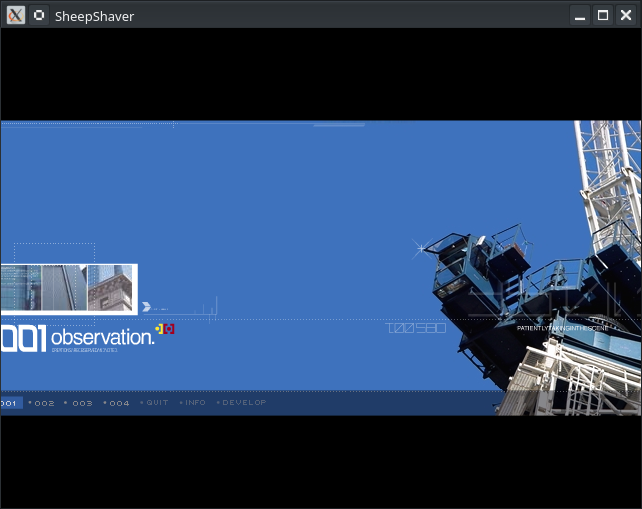Select the 001 section in bottom navigation
This screenshot has width=642, height=509.
10,403
